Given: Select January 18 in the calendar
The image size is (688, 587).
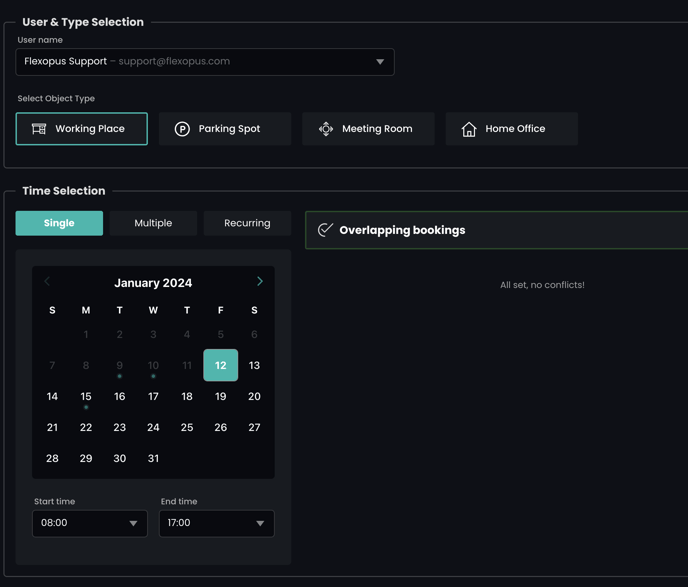Looking at the screenshot, I should click(x=187, y=396).
